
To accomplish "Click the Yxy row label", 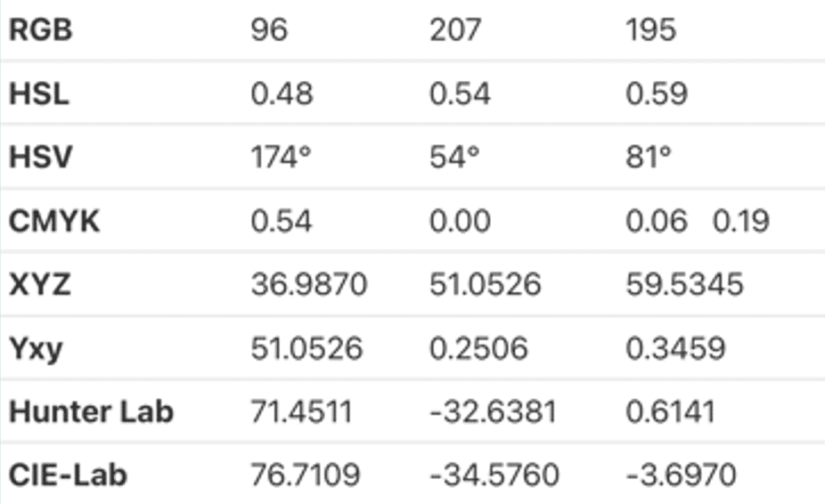I will click(x=36, y=349).
